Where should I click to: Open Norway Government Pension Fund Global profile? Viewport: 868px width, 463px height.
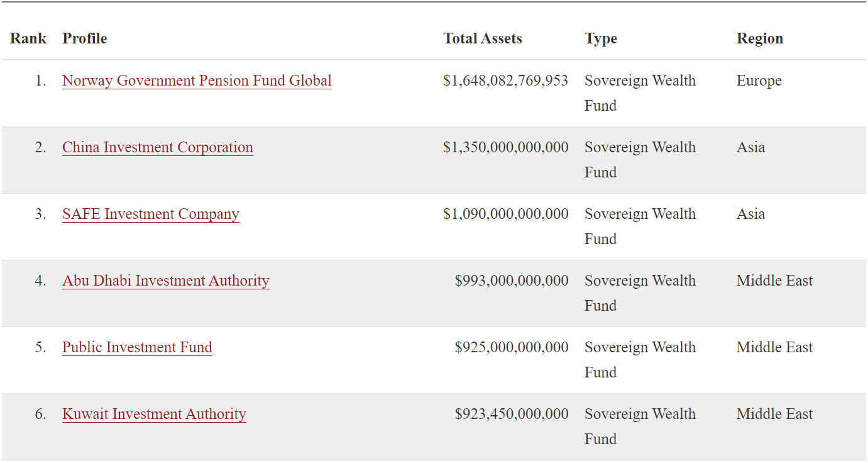click(197, 81)
